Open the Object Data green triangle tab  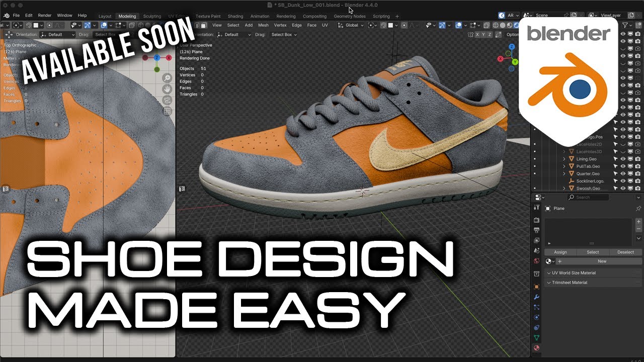pyautogui.click(x=536, y=337)
